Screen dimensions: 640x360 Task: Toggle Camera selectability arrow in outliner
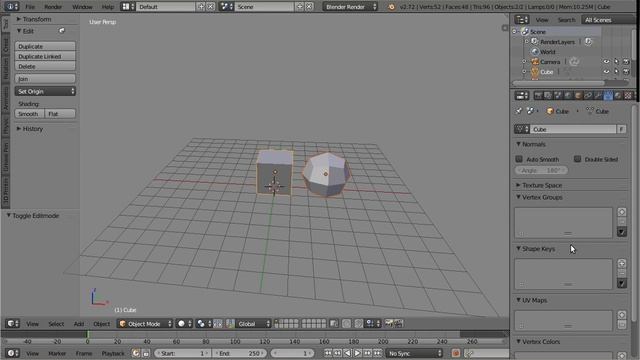point(616,62)
